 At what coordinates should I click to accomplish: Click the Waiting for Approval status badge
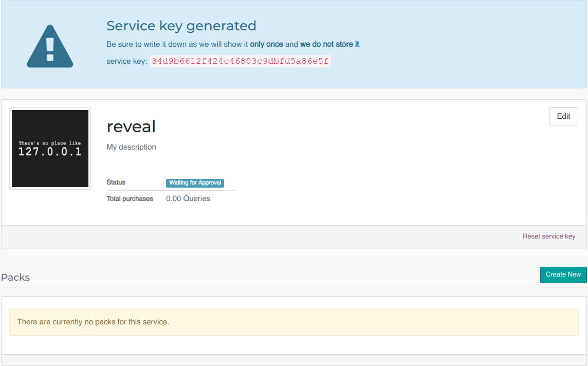point(195,182)
